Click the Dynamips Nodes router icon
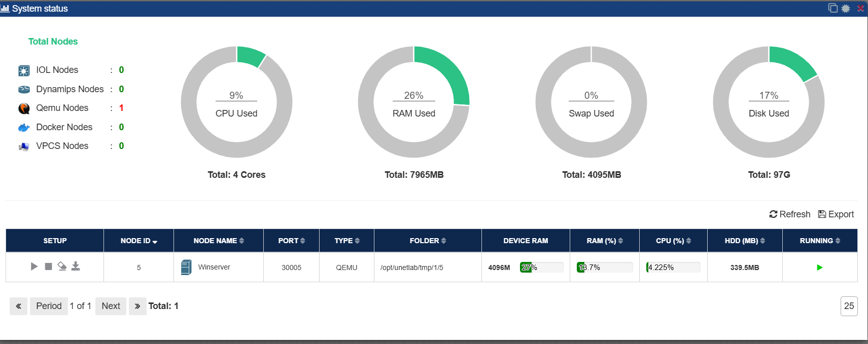This screenshot has width=868, height=344. (x=24, y=90)
